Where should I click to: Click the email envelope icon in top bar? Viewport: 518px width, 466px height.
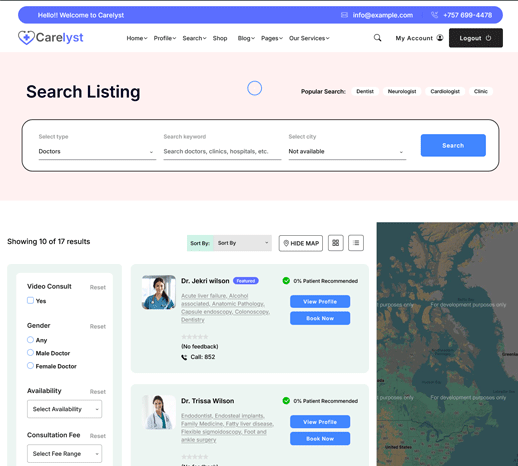click(344, 15)
